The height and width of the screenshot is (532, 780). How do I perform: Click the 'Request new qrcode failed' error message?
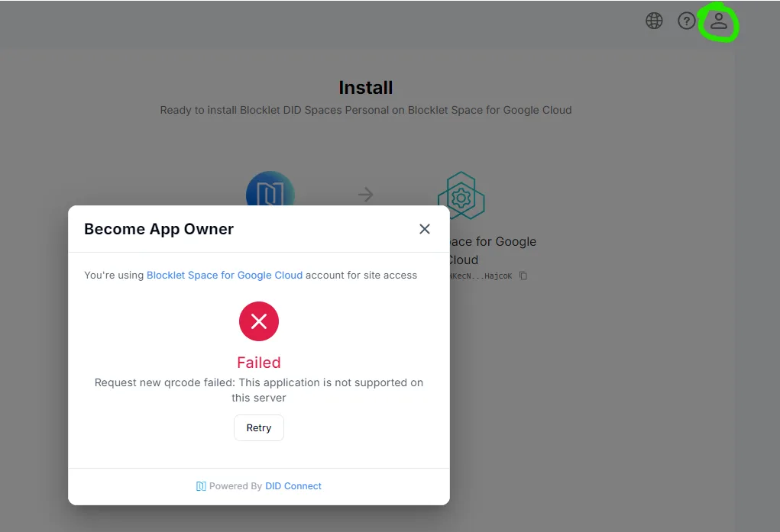pyautogui.click(x=259, y=390)
